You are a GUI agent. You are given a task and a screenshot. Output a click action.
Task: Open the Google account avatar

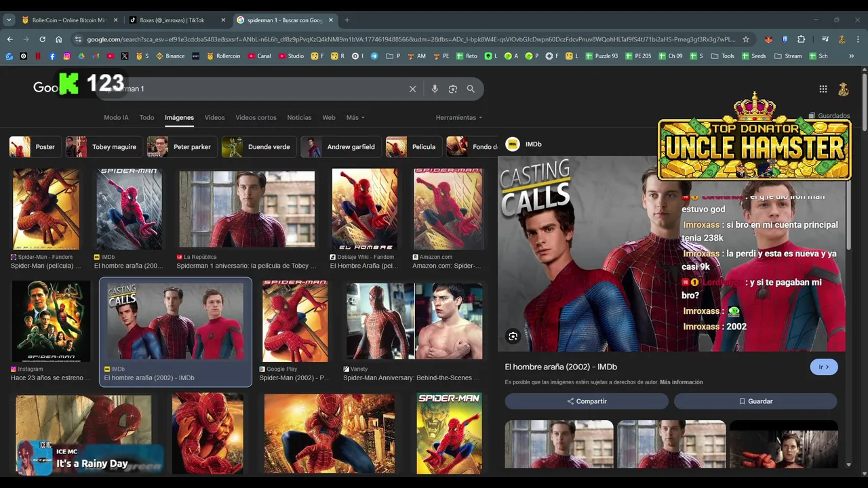[x=844, y=89]
